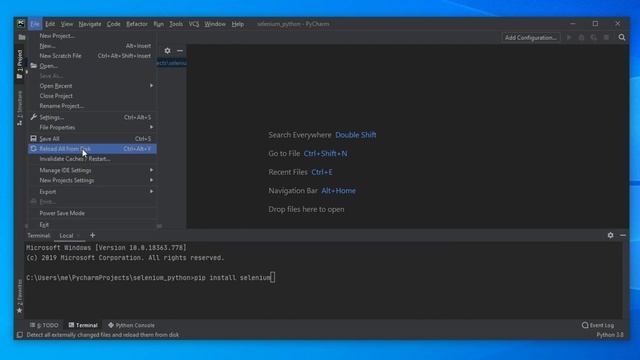
Task: Choose Open... in File menu
Action: [92, 66]
